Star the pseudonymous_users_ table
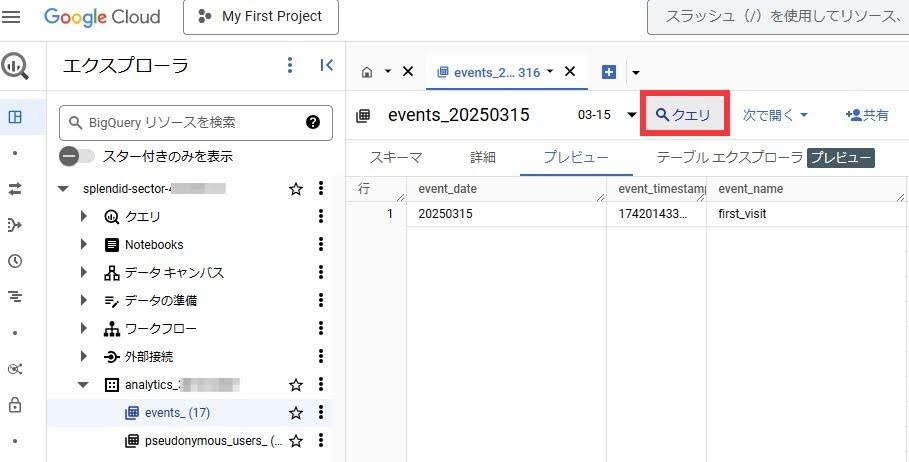The image size is (909, 462). [x=296, y=441]
